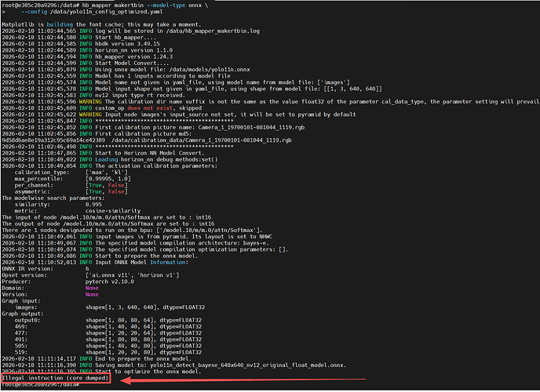Click 'Matplotlib is building the font cache' line
This screenshot has width=540, height=392.
(x=100, y=24)
